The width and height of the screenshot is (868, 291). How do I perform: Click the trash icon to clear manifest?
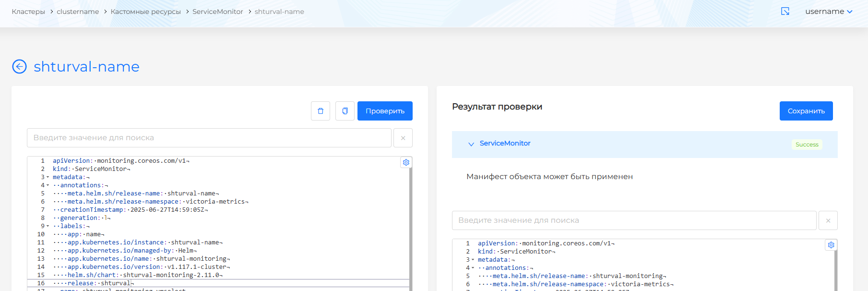click(321, 111)
